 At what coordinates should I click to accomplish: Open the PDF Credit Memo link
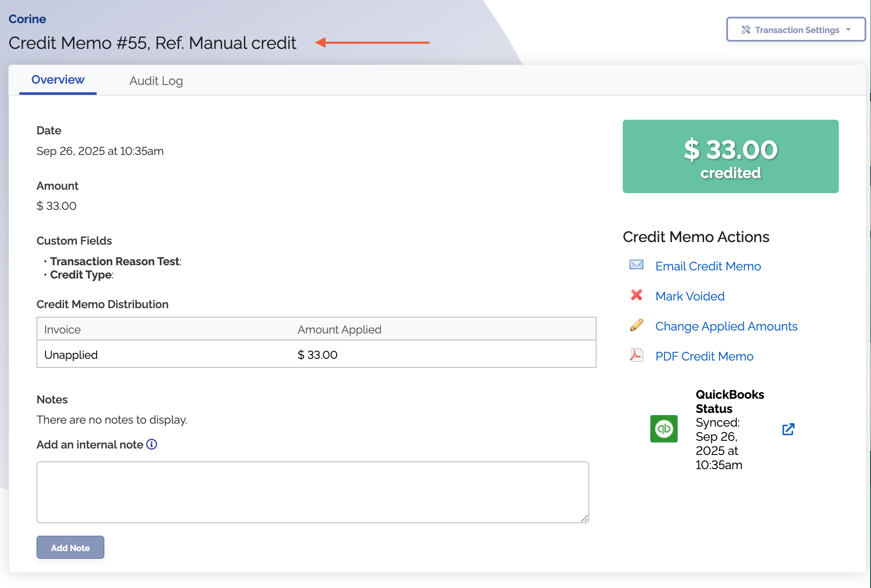(x=704, y=356)
